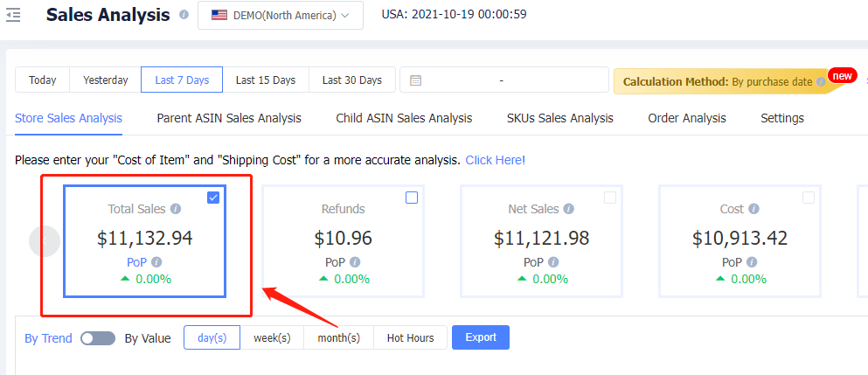
Task: Check the Refunds card checkbox
Action: point(412,198)
